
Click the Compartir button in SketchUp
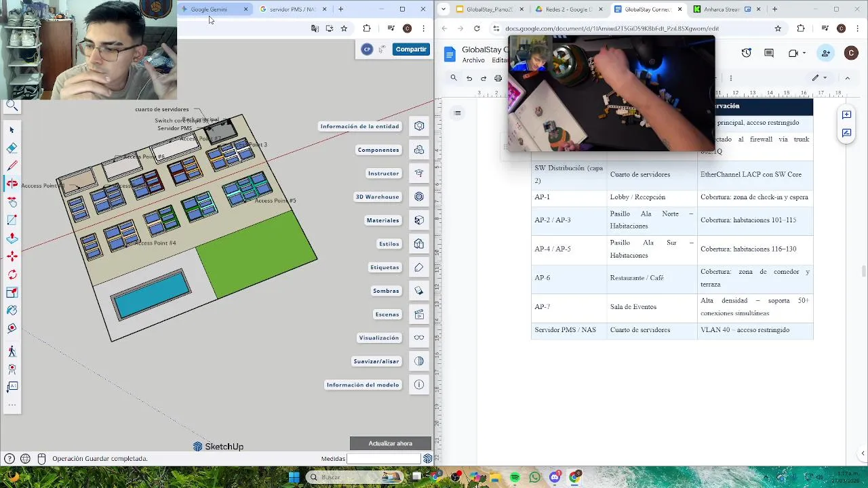click(411, 49)
